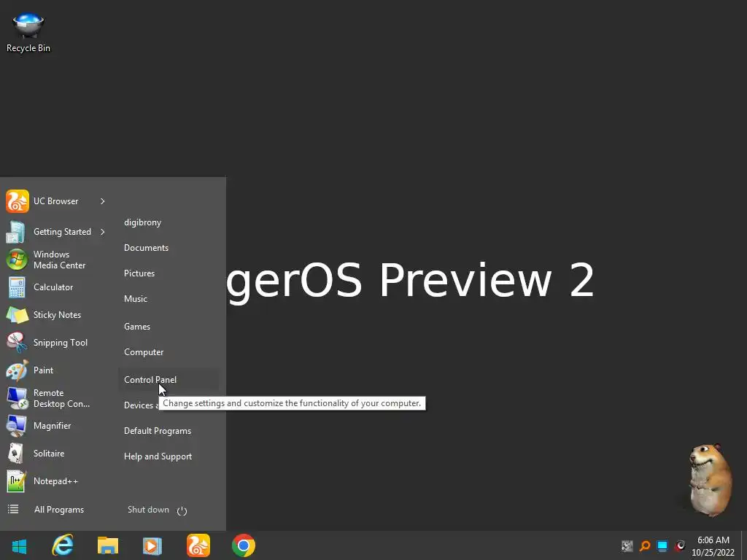The image size is (747, 560).
Task: Open Solitaire
Action: coord(56,454)
